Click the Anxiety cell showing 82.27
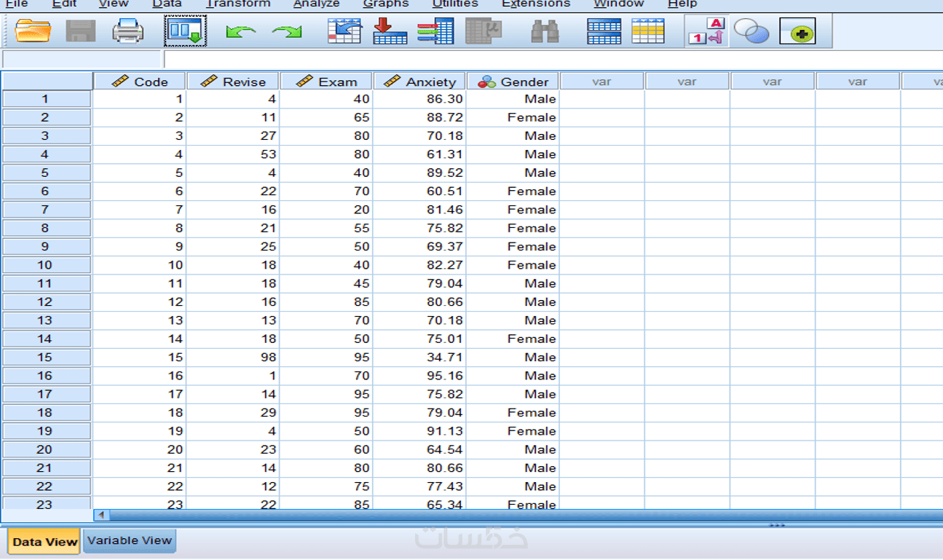 419,265
